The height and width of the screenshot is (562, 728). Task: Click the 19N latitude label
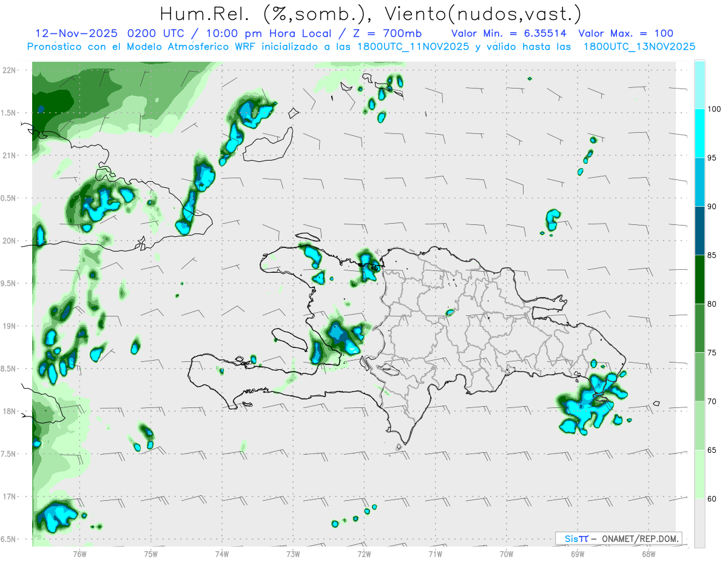[10, 326]
